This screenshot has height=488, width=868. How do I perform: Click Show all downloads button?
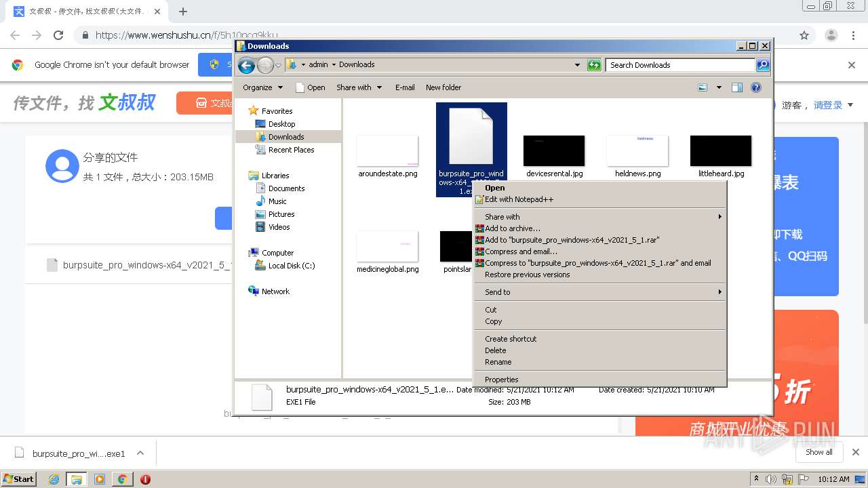click(818, 452)
